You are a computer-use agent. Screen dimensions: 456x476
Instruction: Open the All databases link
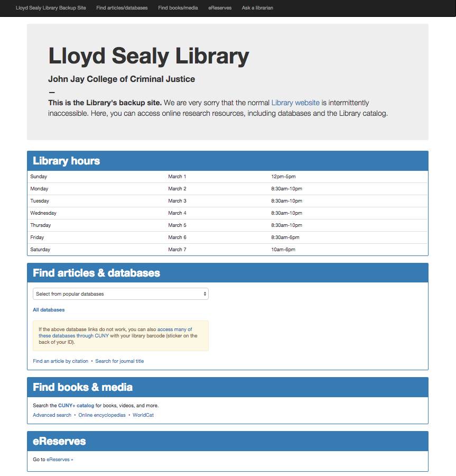tap(49, 310)
